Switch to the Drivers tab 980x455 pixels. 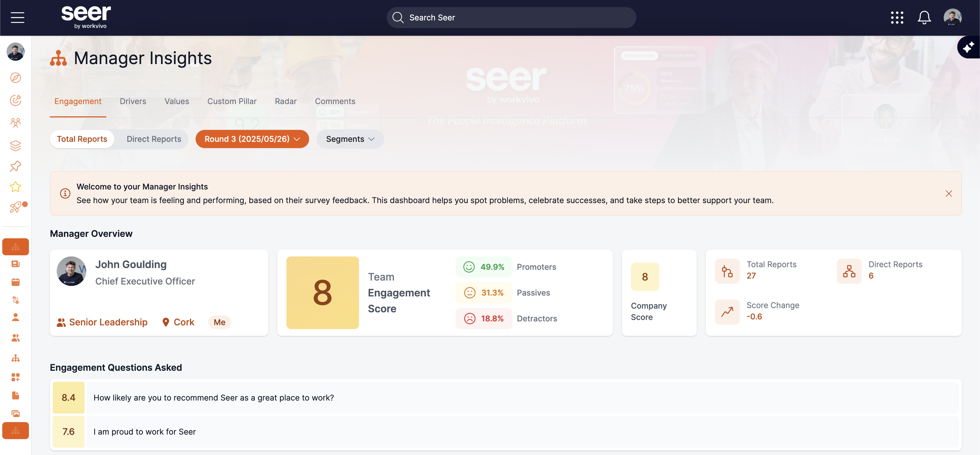point(133,101)
